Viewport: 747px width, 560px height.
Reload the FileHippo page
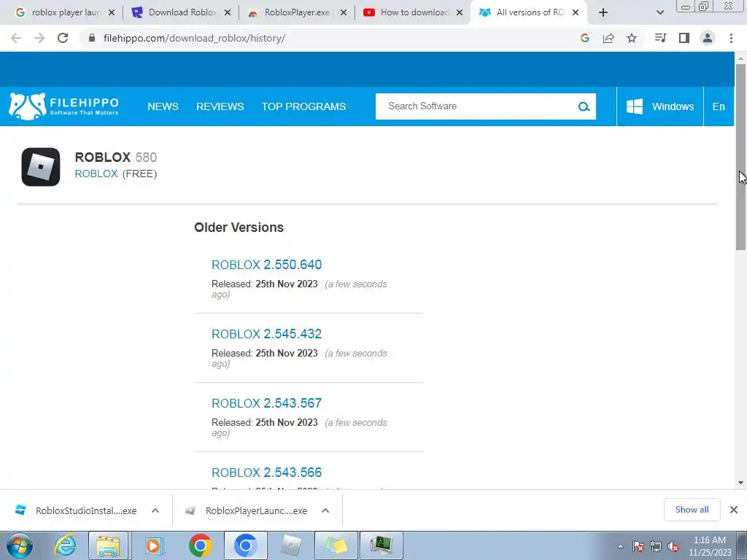63,38
